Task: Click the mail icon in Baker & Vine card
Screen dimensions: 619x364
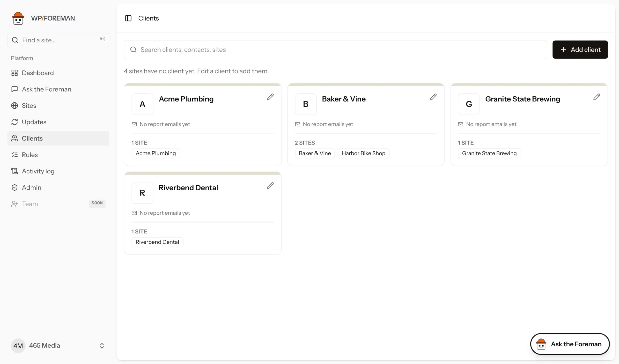Action: coord(297,124)
